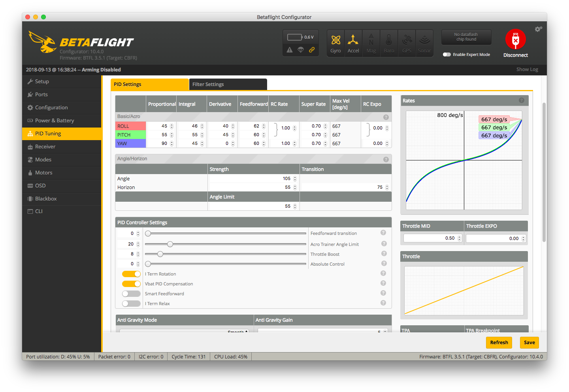Show Smart Feedforward help icon
Viewport: 569px width, 392px height.
point(383,293)
